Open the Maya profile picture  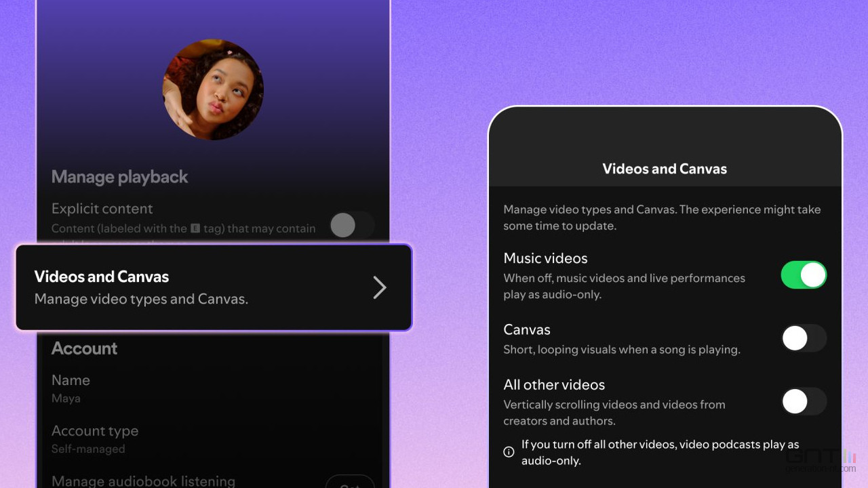point(213,89)
